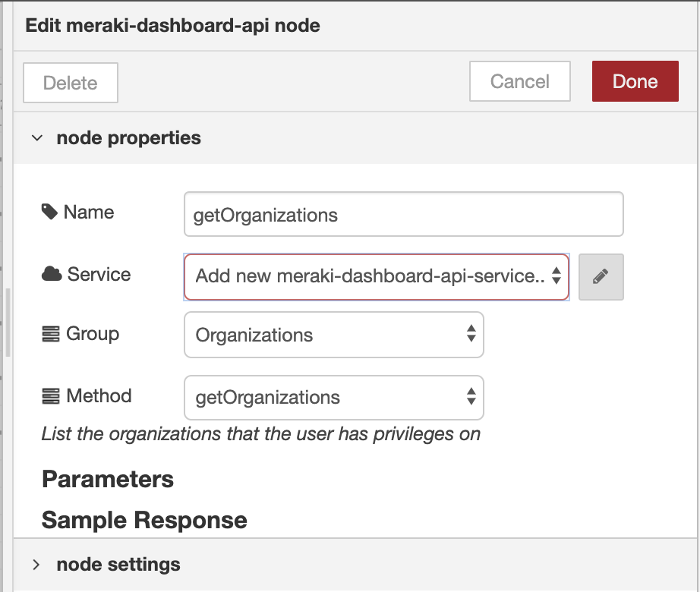Viewport: 700px width, 592px height.
Task: Click the list icon beside Method
Action: [x=50, y=395]
